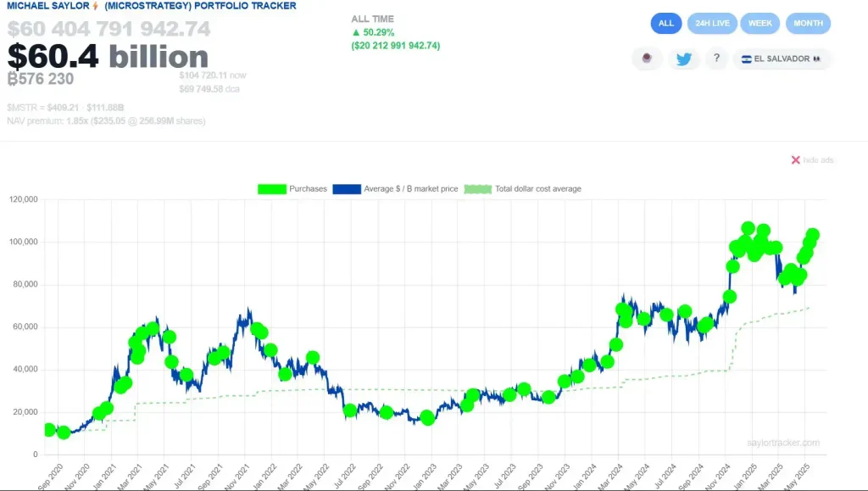Viewport: 868px width, 491px height.
Task: Open the Twitter bird icon link
Action: (684, 59)
